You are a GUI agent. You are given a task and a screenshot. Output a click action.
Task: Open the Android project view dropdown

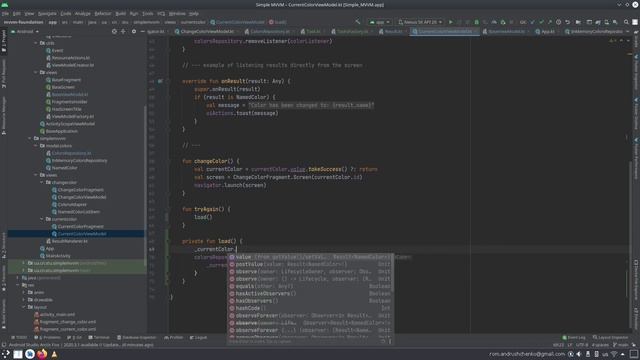[x=25, y=31]
